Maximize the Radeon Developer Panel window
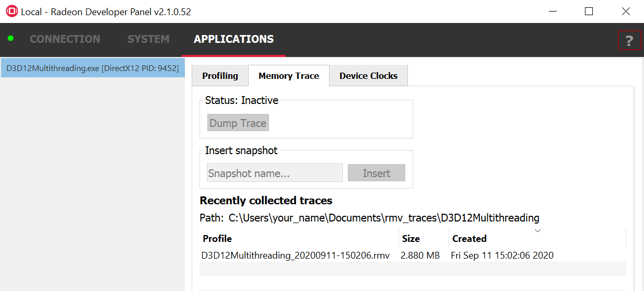This screenshot has height=291, width=644. (589, 11)
